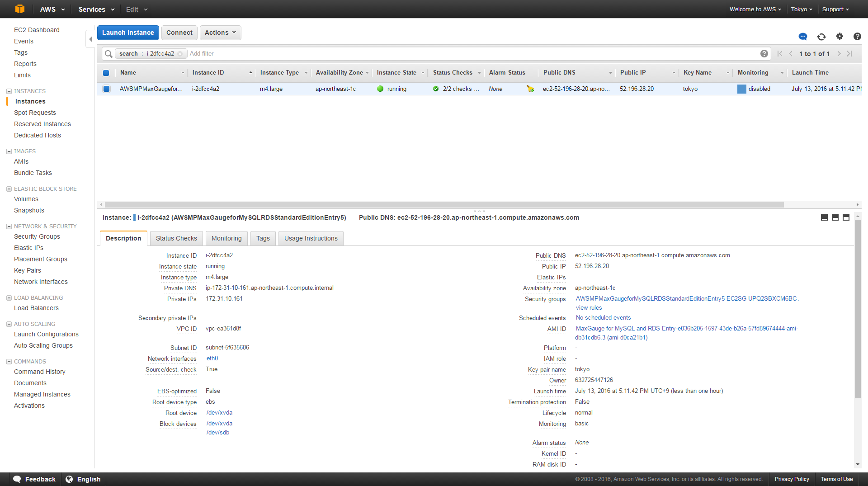This screenshot has height=486, width=868.
Task: Open the AWS home dropdown
Action: pyautogui.click(x=52, y=9)
